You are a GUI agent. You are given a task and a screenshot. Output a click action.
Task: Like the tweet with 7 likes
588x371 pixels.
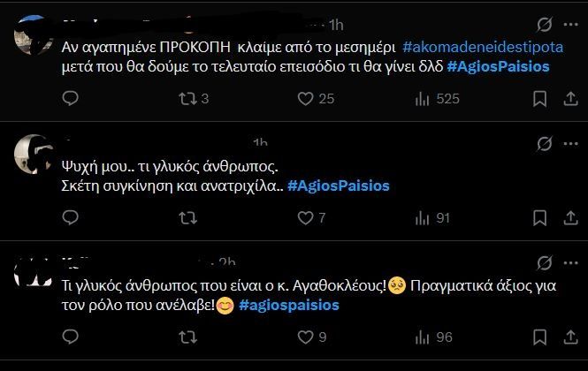click(303, 217)
